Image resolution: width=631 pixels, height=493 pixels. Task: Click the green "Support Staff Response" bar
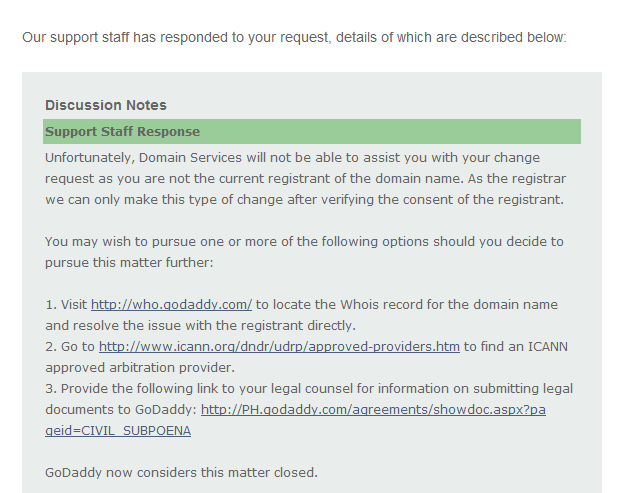(x=312, y=132)
